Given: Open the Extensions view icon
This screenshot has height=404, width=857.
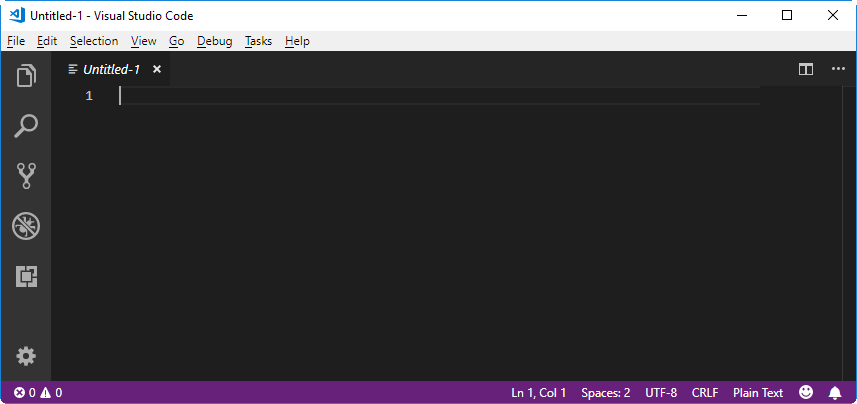Looking at the screenshot, I should click(26, 277).
